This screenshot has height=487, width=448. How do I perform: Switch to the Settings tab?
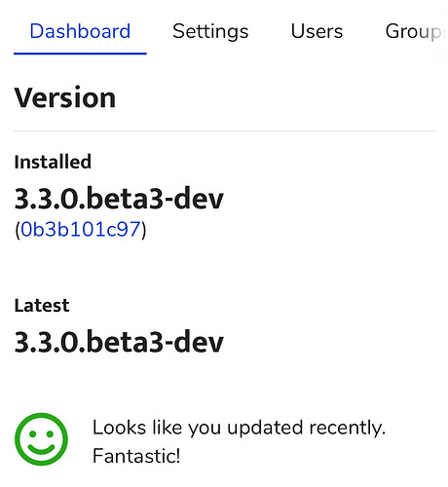pos(210,32)
